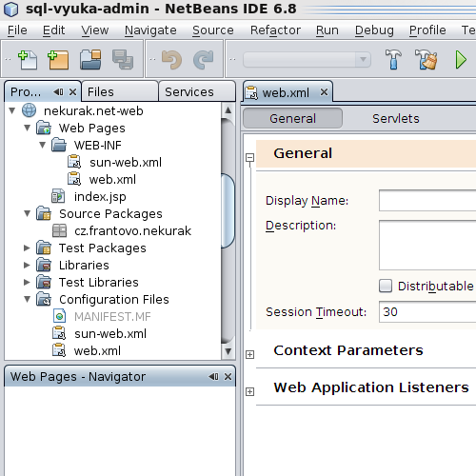Screen dimensions: 476x476
Task: Click the Save All toolbar icon
Action: click(123, 60)
